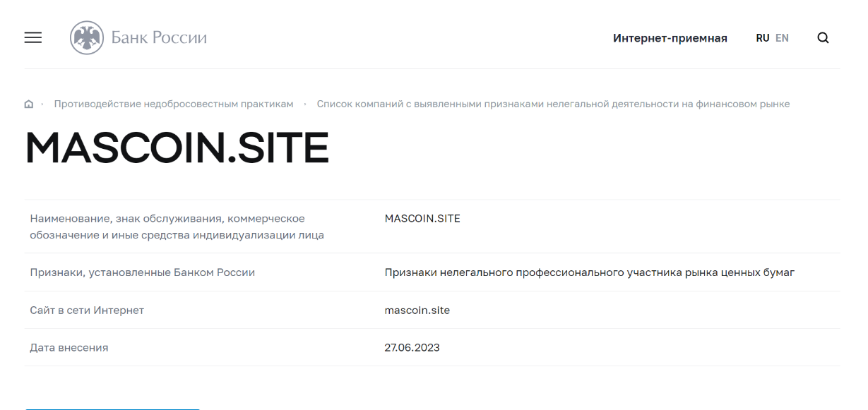
Task: Select RU language option
Action: pos(763,38)
